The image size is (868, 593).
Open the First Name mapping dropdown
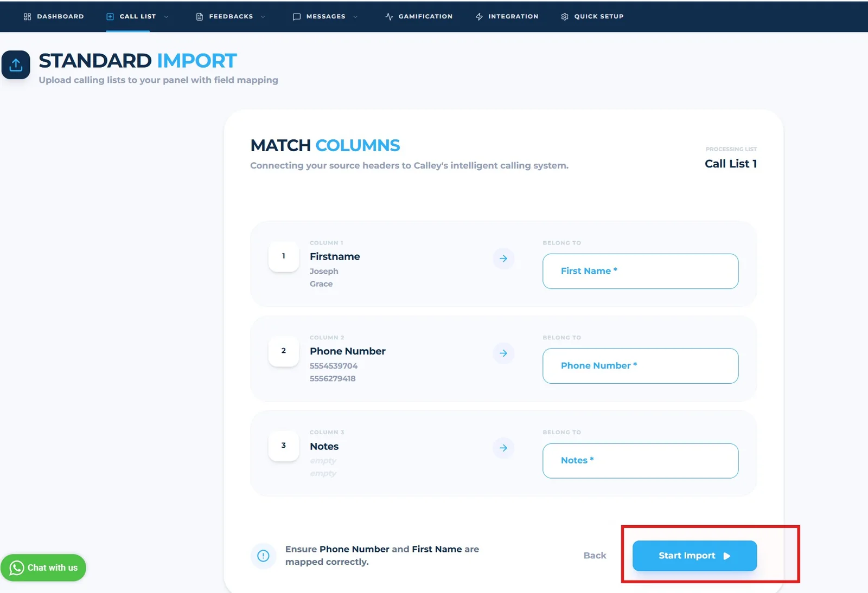[640, 271]
